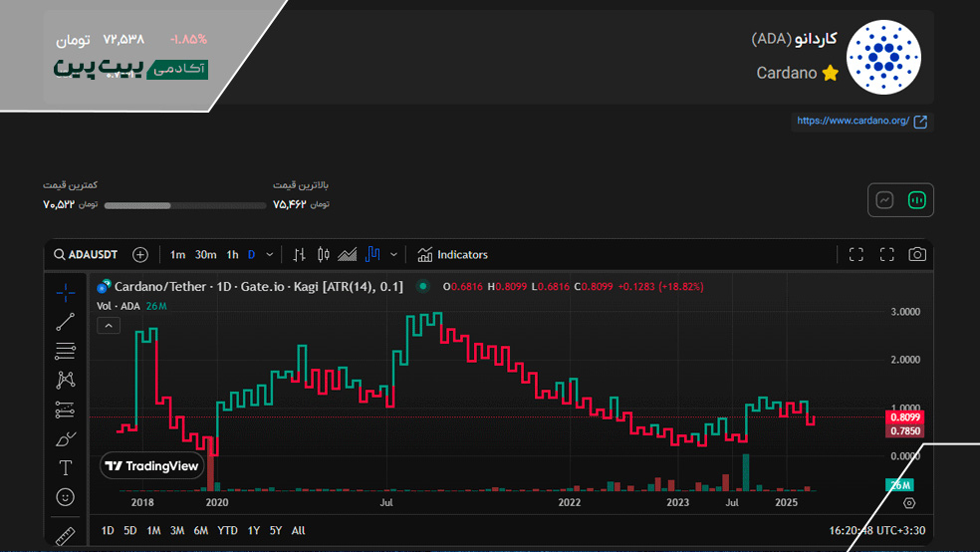Viewport: 980px width, 552px height.
Task: Switch to the advanced candlestick chart view
Action: click(x=917, y=200)
